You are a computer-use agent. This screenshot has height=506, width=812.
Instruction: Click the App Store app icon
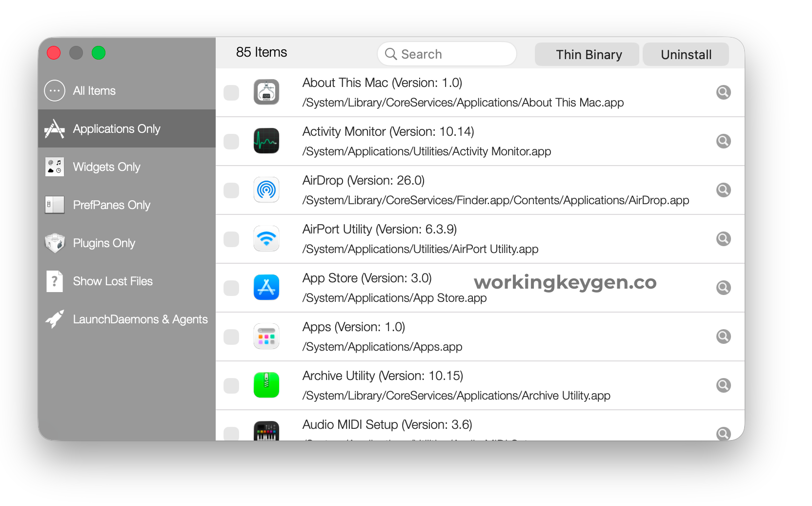[266, 288]
